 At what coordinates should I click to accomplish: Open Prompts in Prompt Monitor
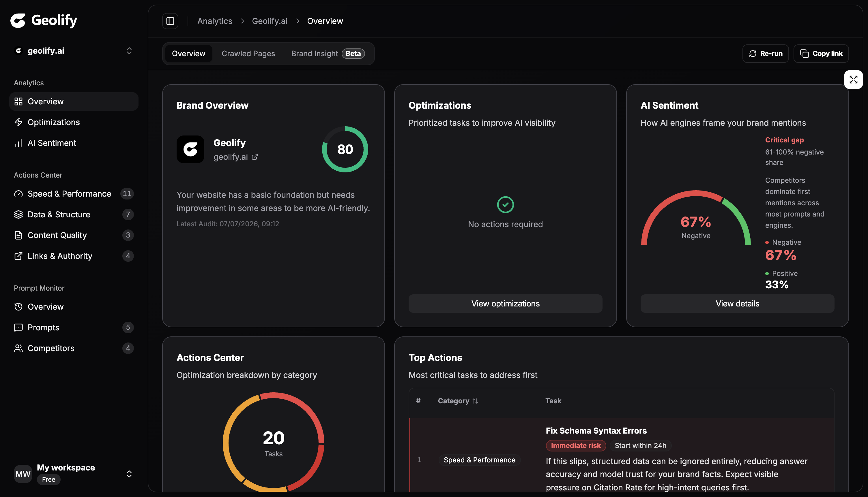tap(74, 328)
